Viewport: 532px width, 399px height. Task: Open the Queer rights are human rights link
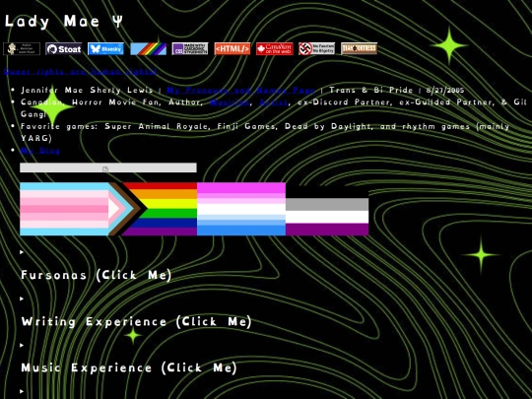[x=81, y=72]
